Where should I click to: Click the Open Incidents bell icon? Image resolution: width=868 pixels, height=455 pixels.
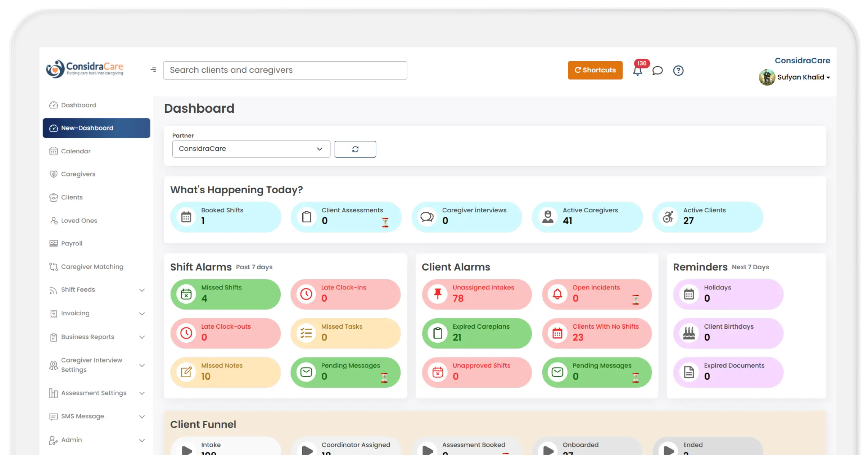click(x=557, y=294)
